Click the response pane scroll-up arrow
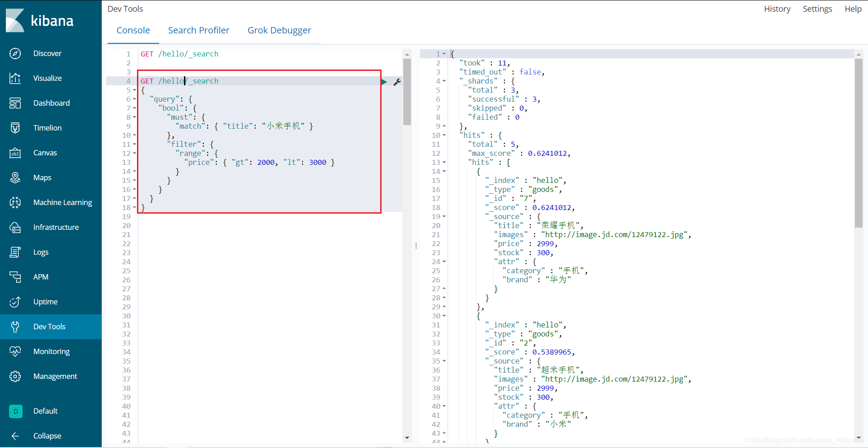 coord(859,54)
